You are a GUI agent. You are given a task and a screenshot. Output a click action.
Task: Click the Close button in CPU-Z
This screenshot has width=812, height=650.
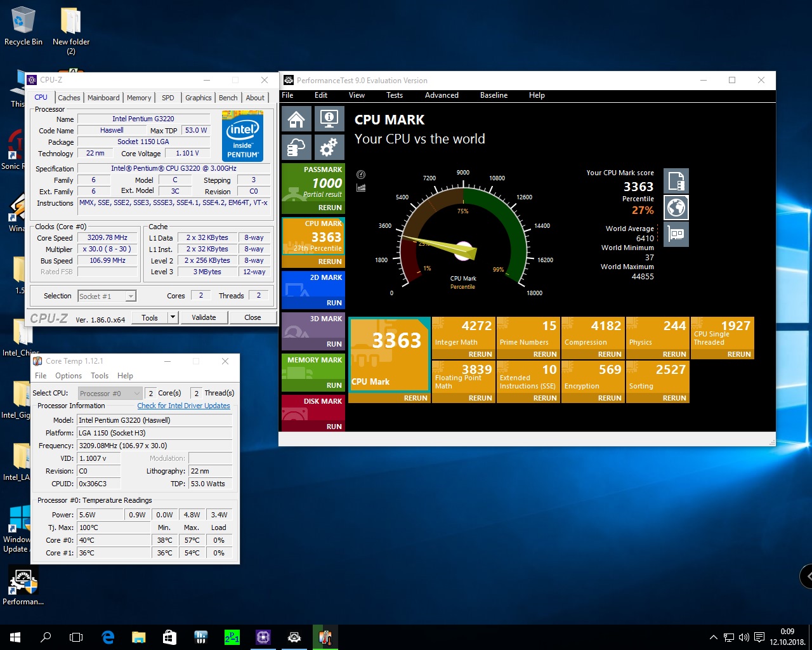click(x=252, y=317)
